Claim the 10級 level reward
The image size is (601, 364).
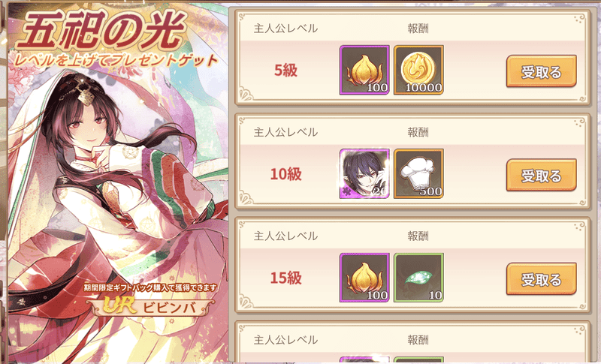541,175
